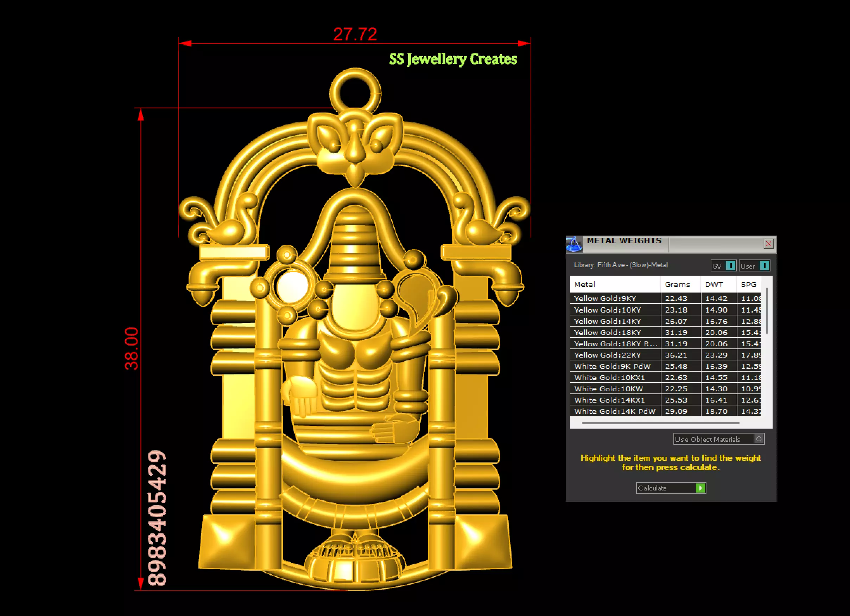Click DWT value 14.42

[x=716, y=299]
